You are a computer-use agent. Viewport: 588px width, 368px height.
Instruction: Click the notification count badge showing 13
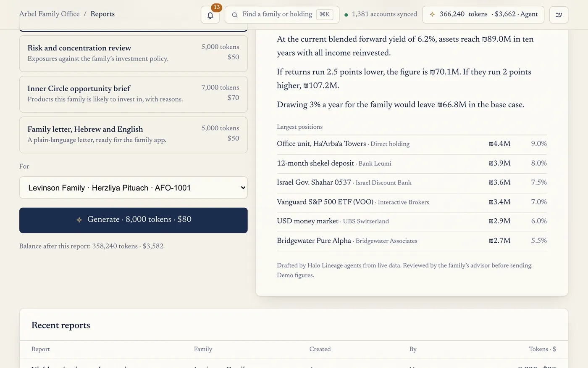pos(217,7)
